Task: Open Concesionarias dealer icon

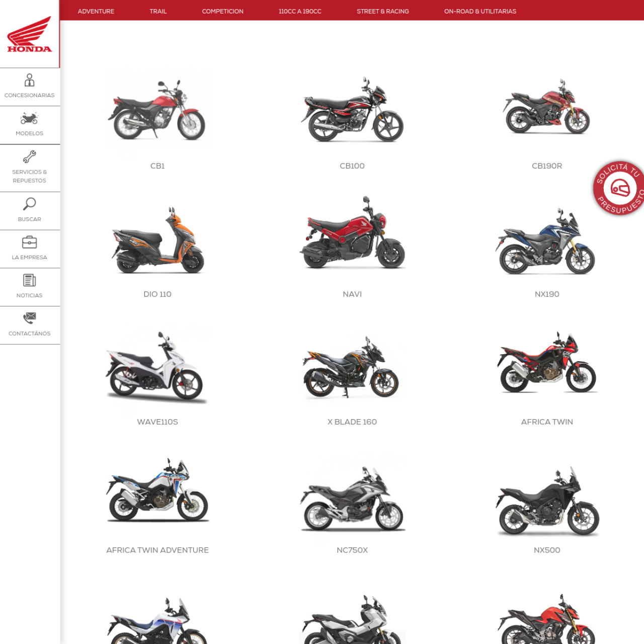Action: 29,80
